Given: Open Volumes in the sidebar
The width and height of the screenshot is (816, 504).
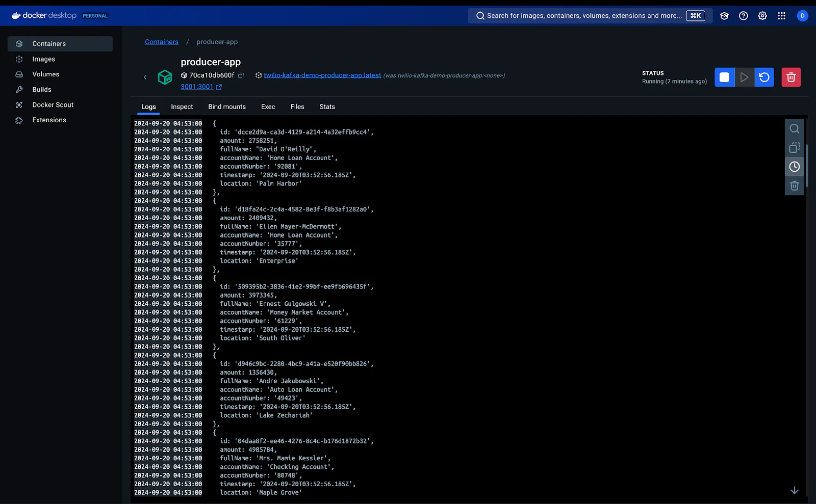Looking at the screenshot, I should click(x=60, y=74).
